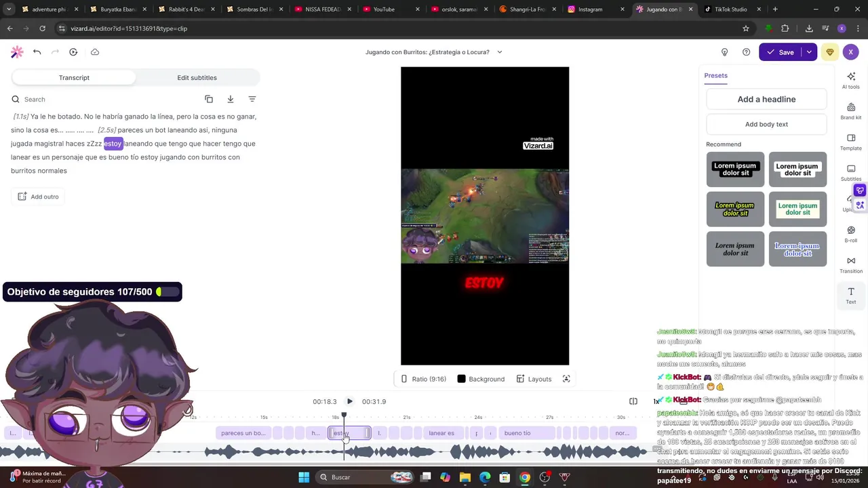Open the Subtitles panel

pyautogui.click(x=851, y=173)
